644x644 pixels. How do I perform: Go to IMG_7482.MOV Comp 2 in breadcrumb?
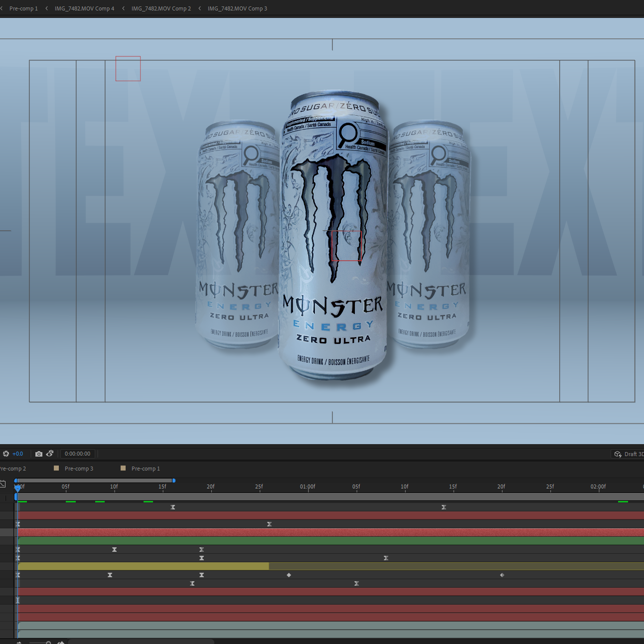(x=161, y=8)
